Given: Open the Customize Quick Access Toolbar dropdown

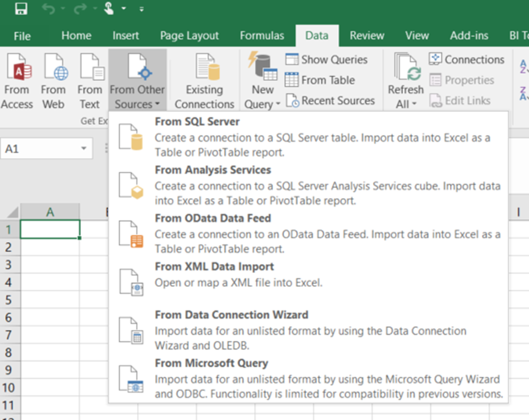Looking at the screenshot, I should [142, 9].
